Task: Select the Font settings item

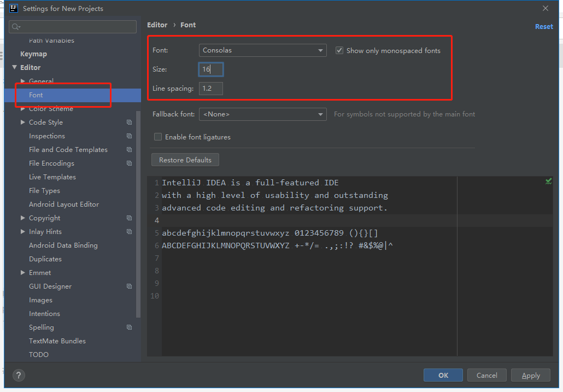Action: tap(73, 95)
